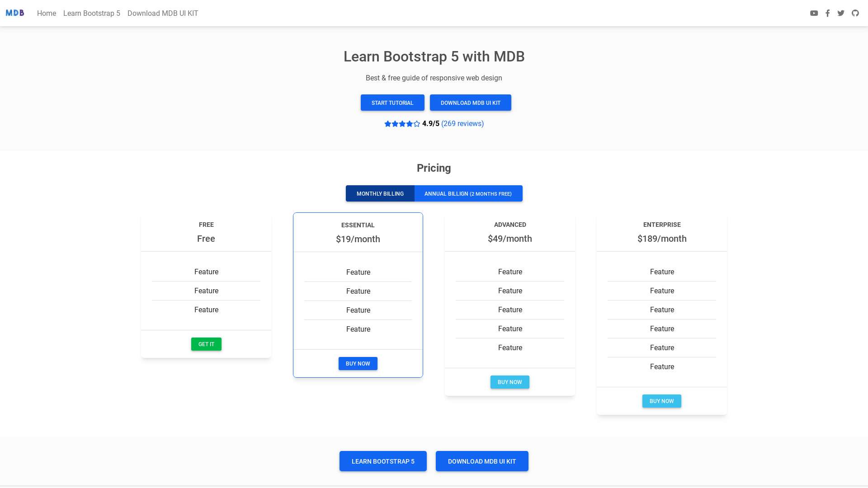The width and height of the screenshot is (868, 488).
Task: Click the $189/month price text
Action: tap(662, 239)
